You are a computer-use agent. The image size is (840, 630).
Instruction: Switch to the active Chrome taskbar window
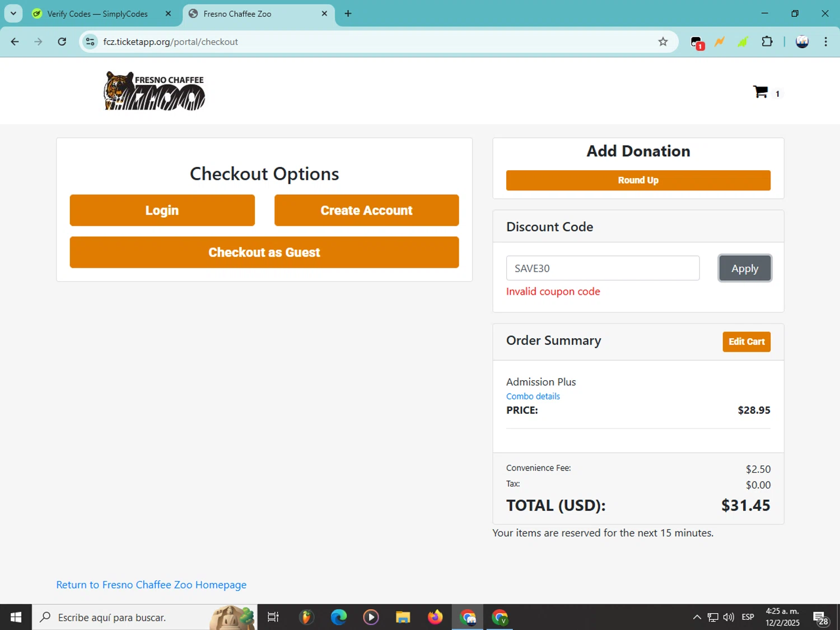click(468, 617)
